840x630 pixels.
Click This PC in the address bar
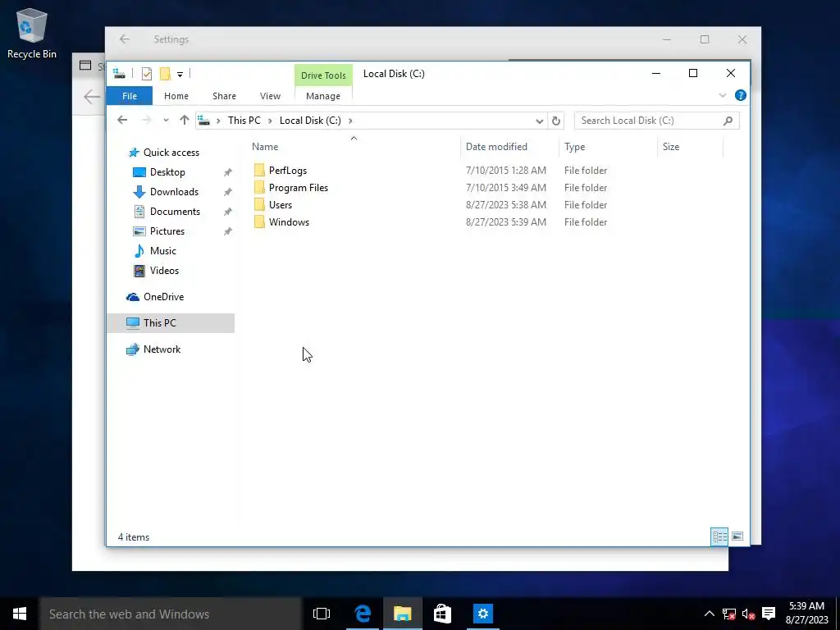click(x=244, y=121)
